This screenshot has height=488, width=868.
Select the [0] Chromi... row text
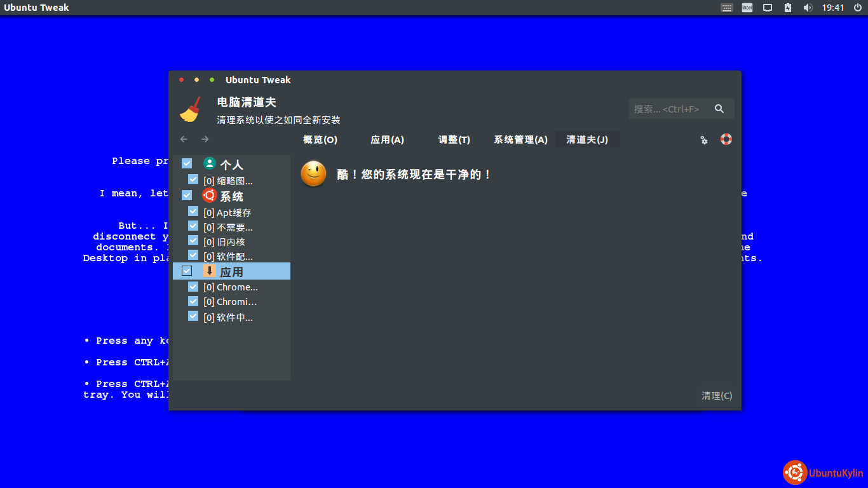[x=230, y=302]
